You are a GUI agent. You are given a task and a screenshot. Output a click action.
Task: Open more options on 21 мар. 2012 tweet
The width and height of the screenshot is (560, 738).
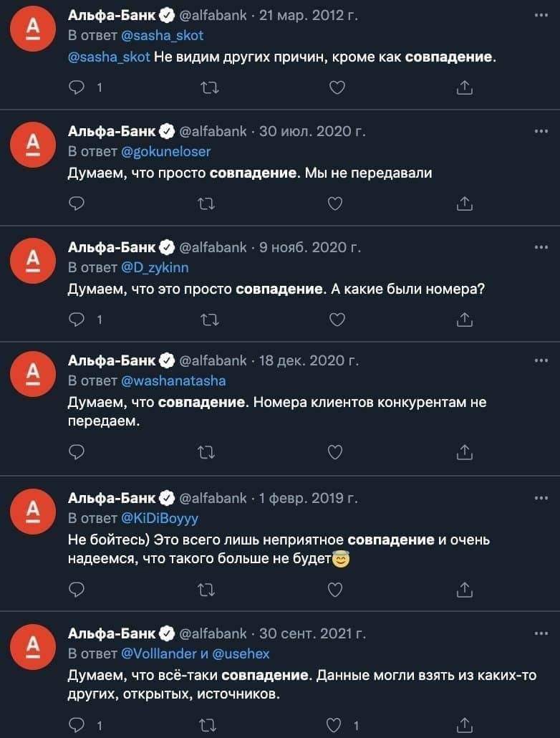541,15
